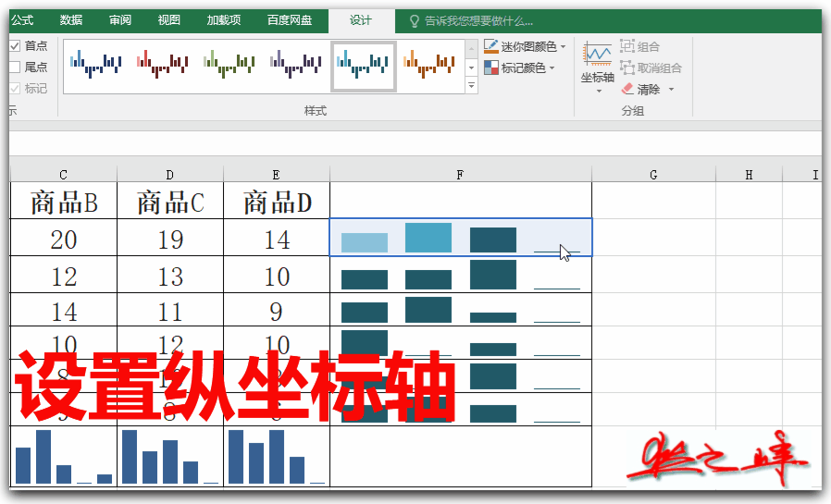
Task: Expand the sparkline style gallery
Action: pyautogui.click(x=471, y=85)
